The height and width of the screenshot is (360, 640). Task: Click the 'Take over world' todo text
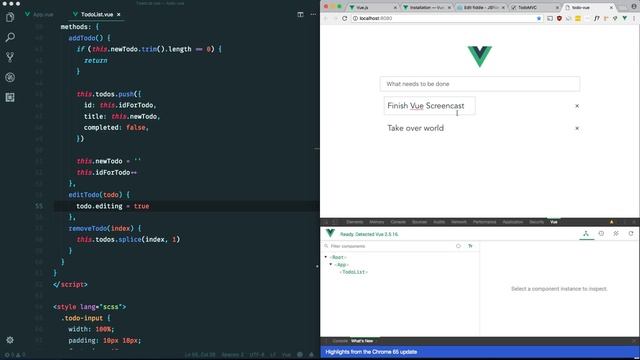click(x=416, y=128)
